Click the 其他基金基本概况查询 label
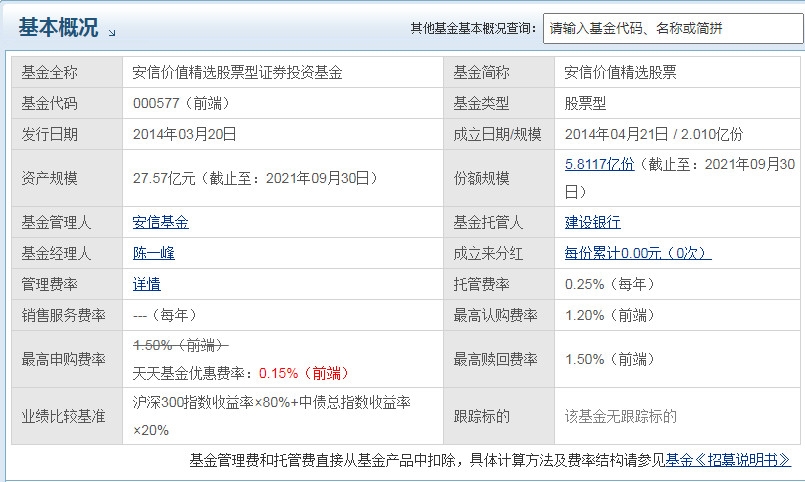Image resolution: width=805 pixels, height=482 pixels. (473, 29)
